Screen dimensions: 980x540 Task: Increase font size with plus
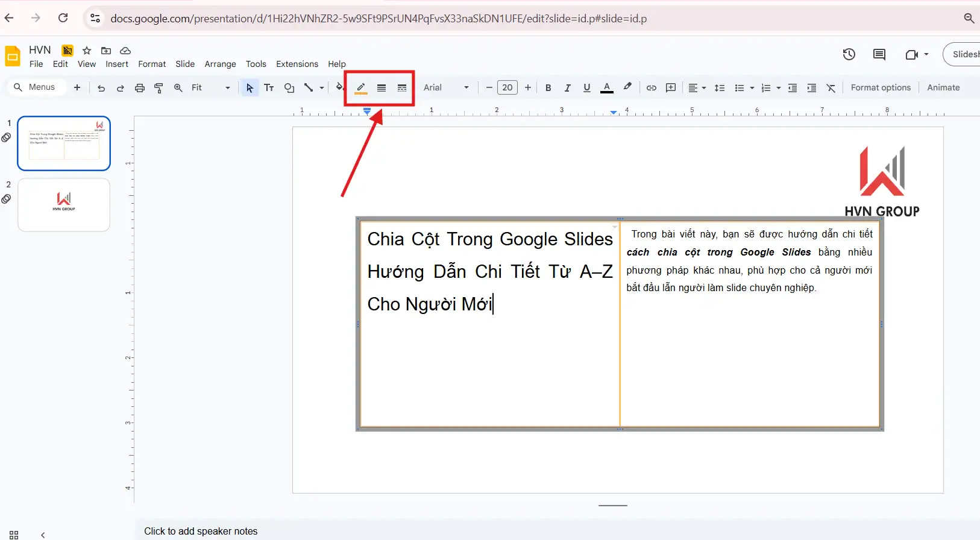(528, 88)
